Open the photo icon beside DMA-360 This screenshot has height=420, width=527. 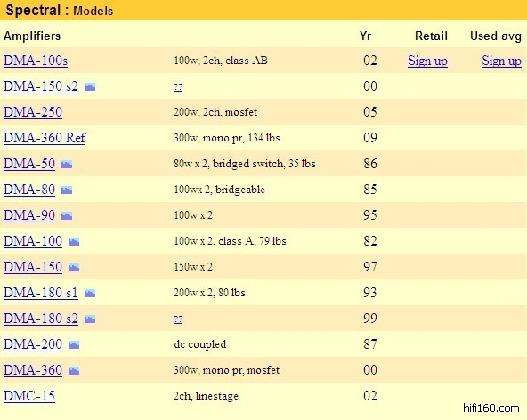[74, 370]
